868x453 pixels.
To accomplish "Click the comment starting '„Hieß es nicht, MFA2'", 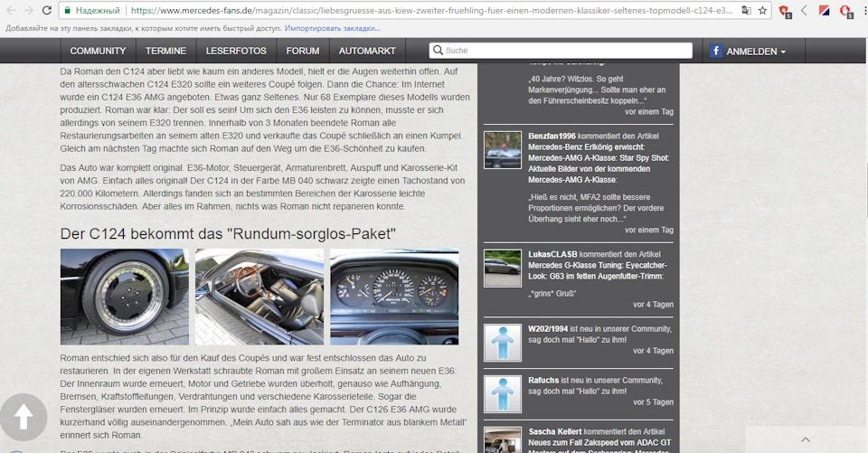I will (596, 208).
